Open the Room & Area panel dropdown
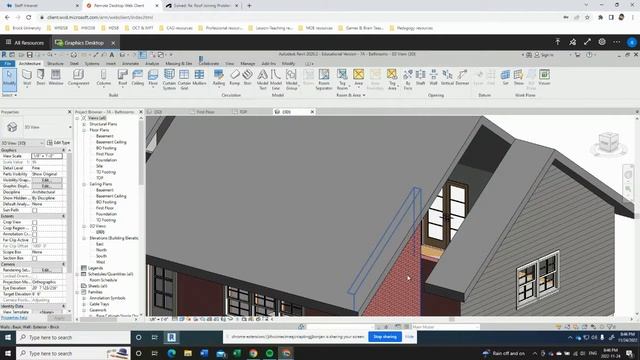Viewport: 640px width, 360px height. (x=351, y=95)
